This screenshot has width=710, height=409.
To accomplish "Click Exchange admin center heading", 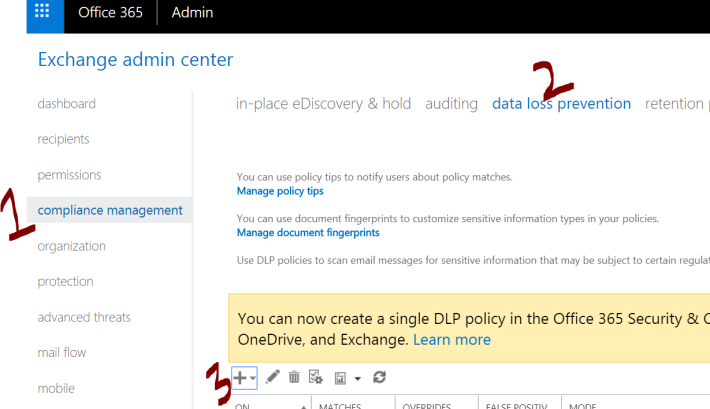I will pyautogui.click(x=135, y=59).
